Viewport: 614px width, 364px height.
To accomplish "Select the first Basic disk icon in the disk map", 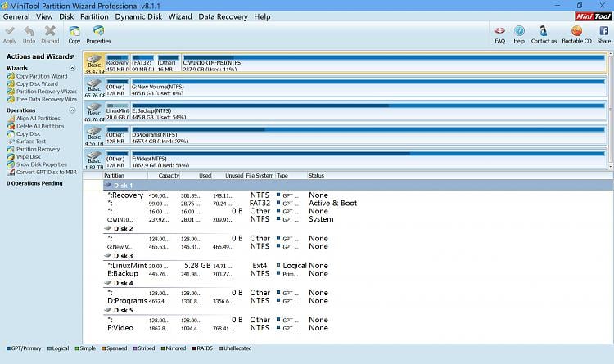I will pyautogui.click(x=94, y=63).
